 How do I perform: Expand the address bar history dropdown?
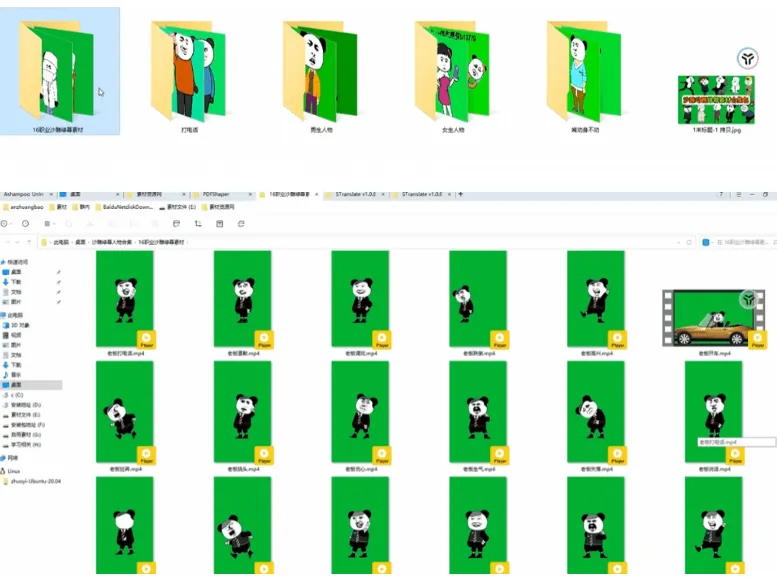678,242
